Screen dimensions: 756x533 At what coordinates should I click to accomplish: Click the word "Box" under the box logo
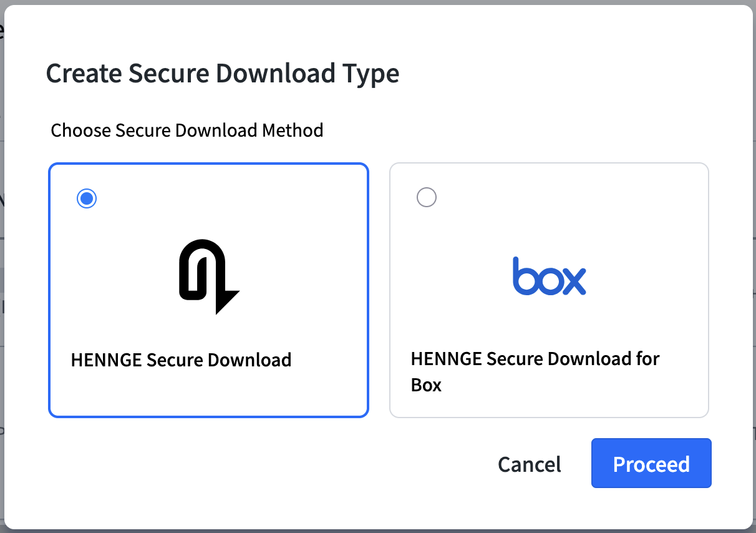(426, 385)
